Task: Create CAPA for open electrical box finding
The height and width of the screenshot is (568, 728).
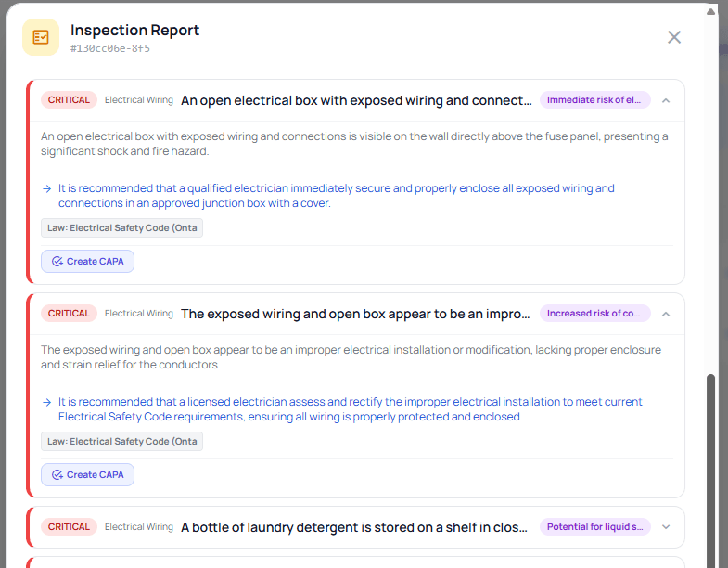Action: (87, 261)
